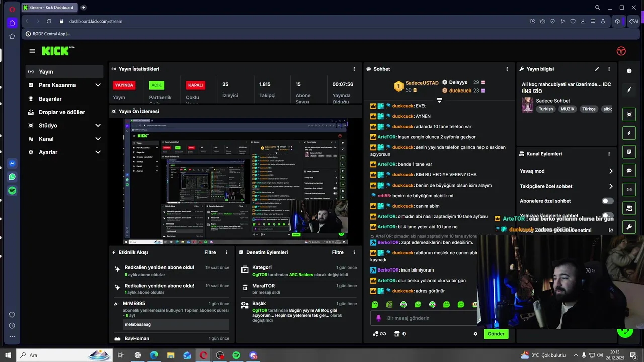Open Messenger in the Opera sidebar
Screen dimensions: 644x362
tap(12, 164)
